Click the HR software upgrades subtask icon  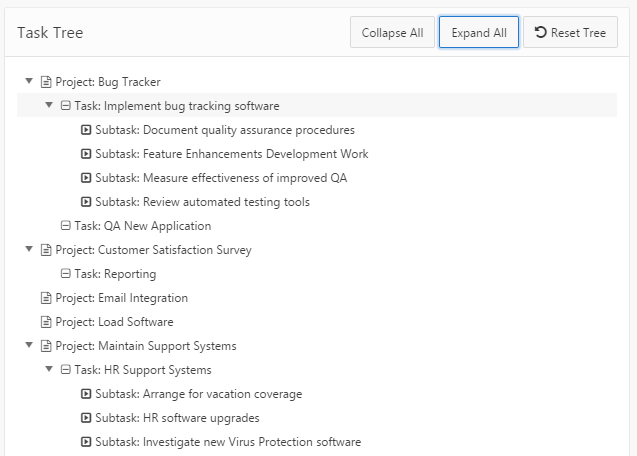(86, 418)
